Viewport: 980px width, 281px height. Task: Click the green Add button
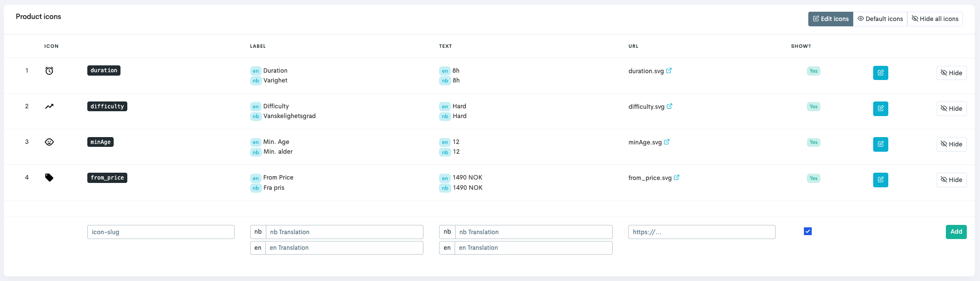tap(956, 232)
